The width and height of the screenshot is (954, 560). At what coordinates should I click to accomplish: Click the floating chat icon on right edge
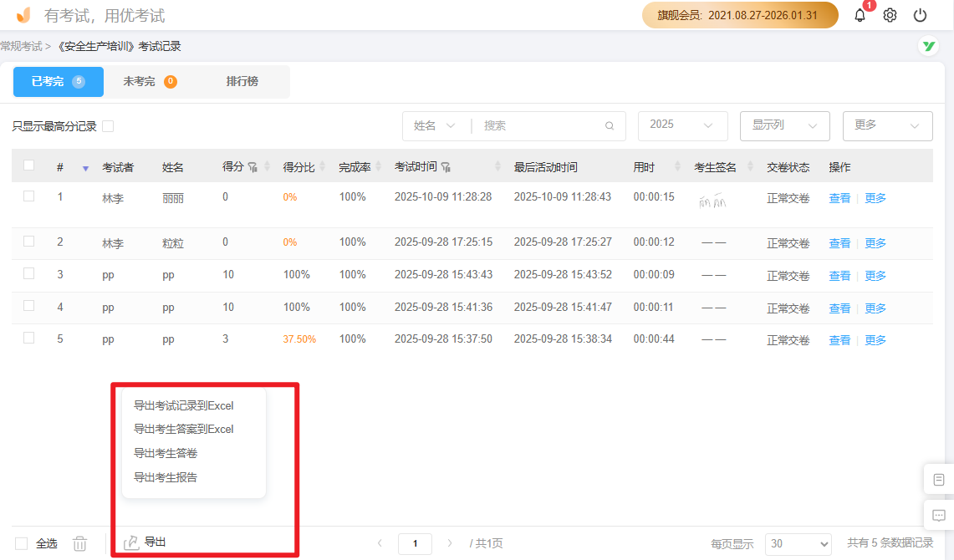click(x=938, y=516)
